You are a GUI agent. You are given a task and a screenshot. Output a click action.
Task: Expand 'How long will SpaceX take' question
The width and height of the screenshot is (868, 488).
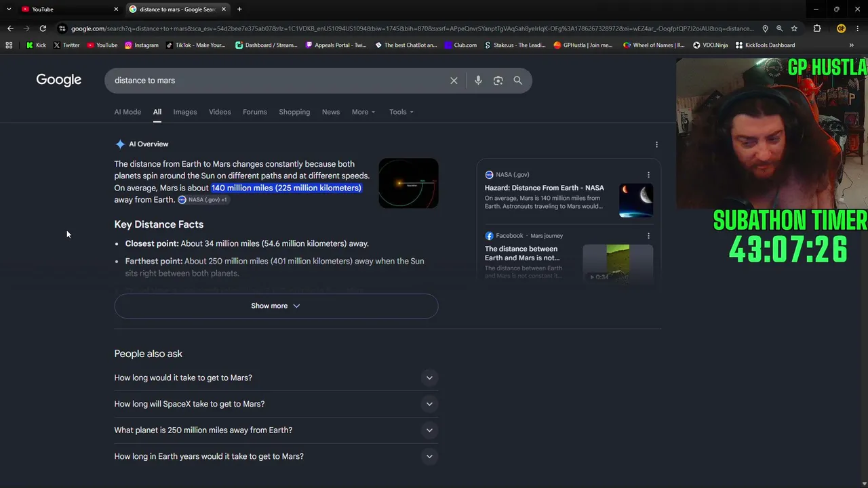click(276, 404)
